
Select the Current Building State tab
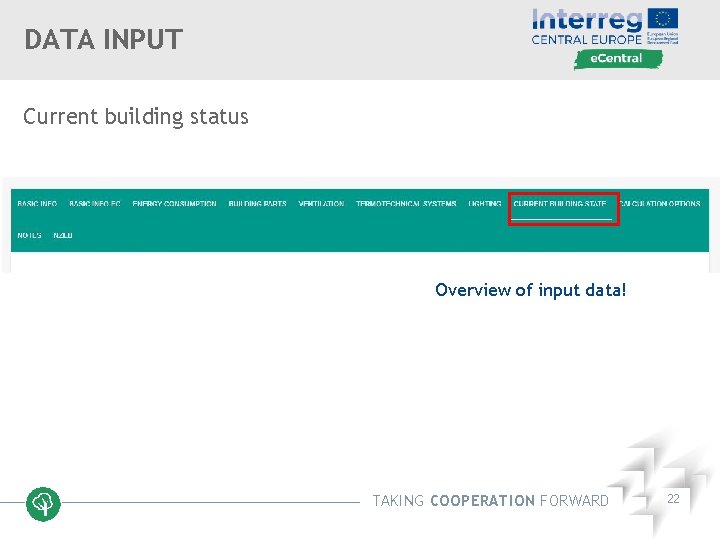(x=560, y=203)
